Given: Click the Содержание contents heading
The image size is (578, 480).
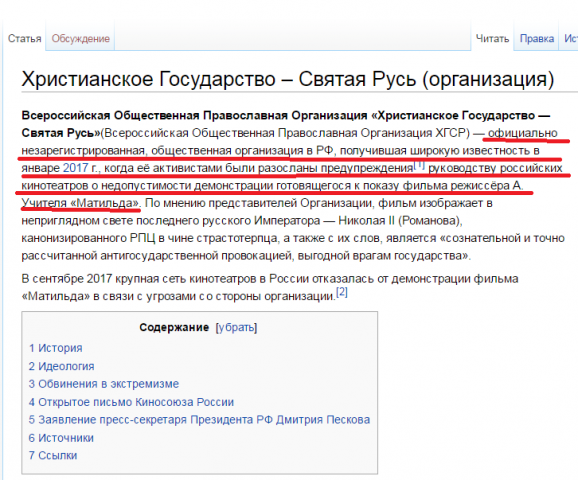Looking at the screenshot, I should tap(174, 327).
